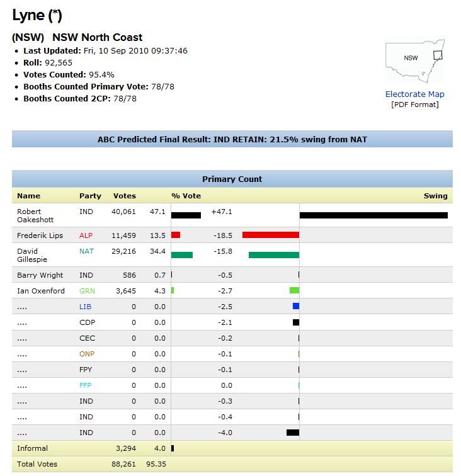
Task: Click the ABC Predicted Final Result banner
Action: [x=232, y=139]
